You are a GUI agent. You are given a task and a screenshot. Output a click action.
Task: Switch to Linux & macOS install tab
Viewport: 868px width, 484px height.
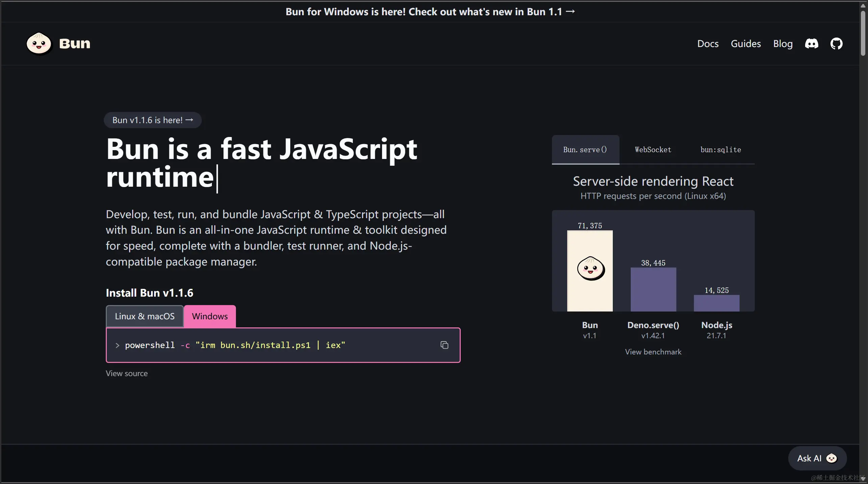point(145,316)
